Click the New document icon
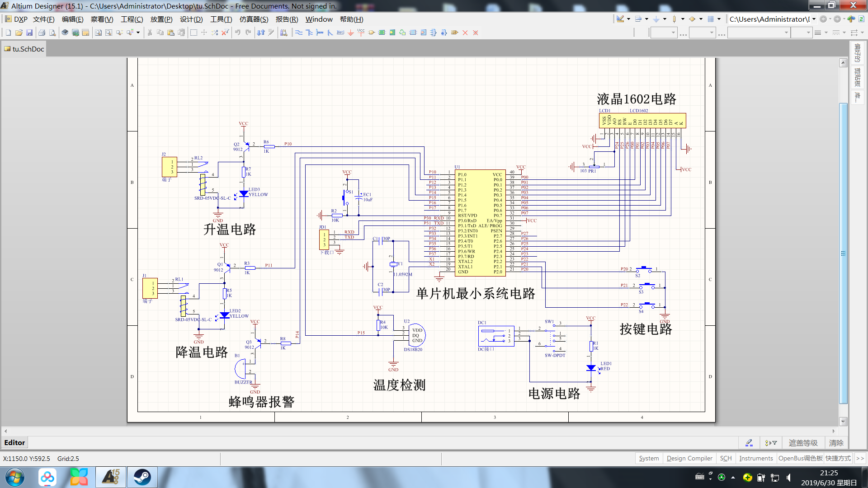 pos(8,33)
